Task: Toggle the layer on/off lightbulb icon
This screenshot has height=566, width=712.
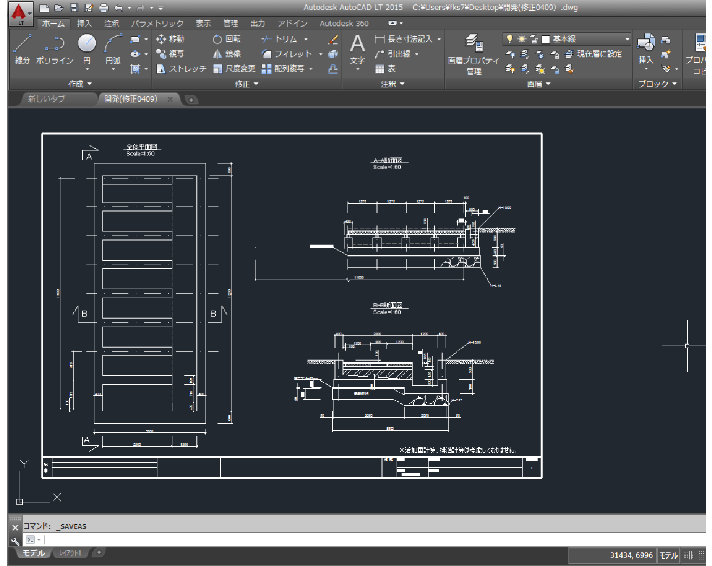Action: 509,39
